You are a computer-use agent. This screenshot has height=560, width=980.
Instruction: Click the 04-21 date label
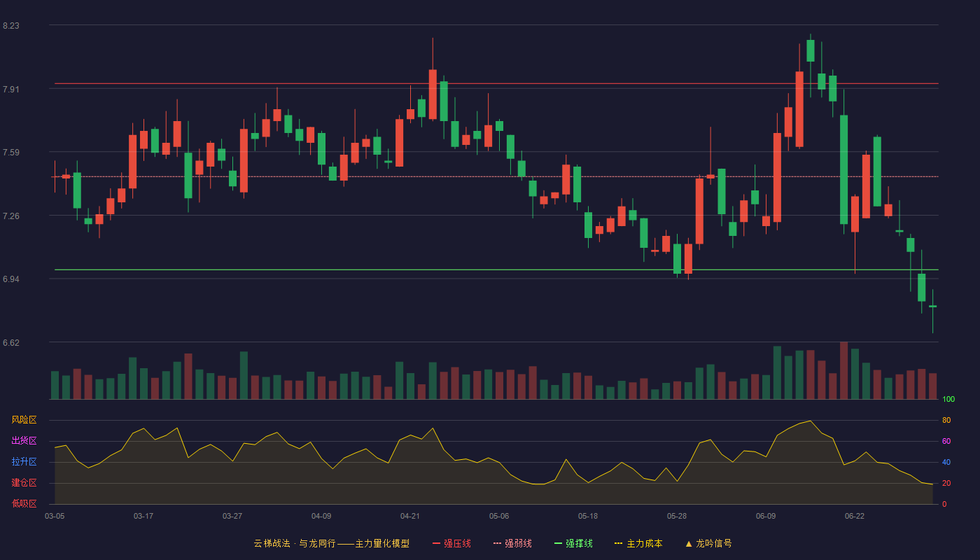coord(410,516)
